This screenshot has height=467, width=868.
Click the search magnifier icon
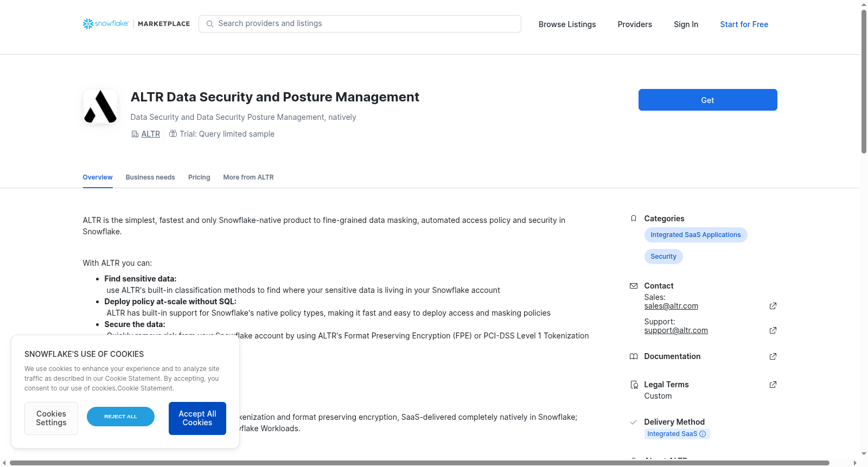click(x=210, y=24)
